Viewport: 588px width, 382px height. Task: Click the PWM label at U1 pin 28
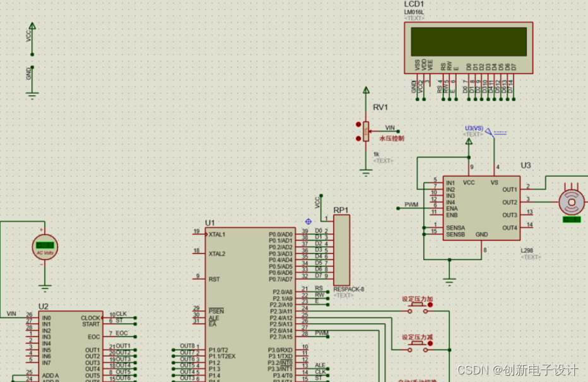pos(321,333)
